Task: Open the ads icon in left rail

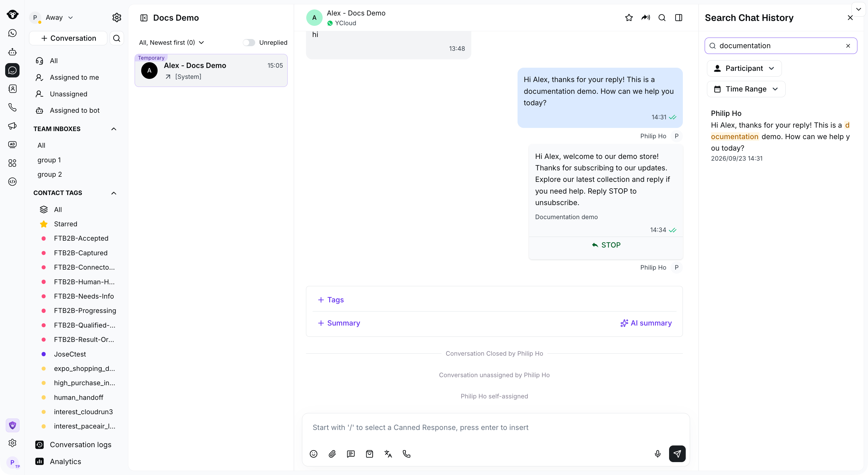Action: [12, 144]
